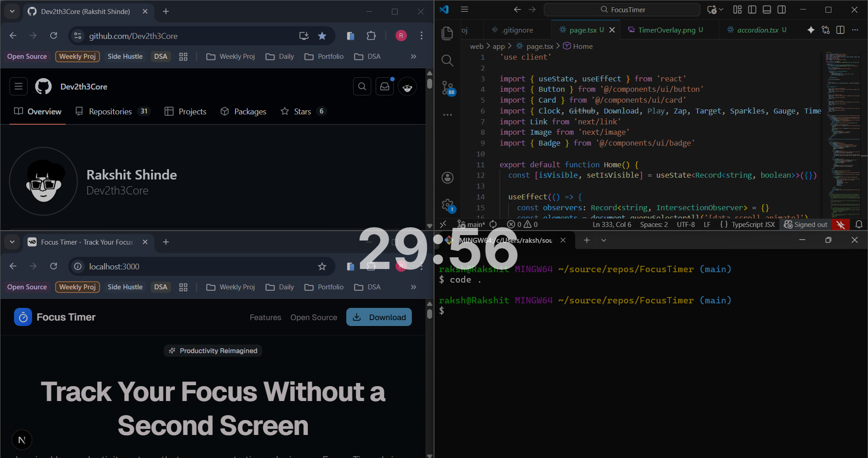
Task: Switch to the TimerOverlay.png editor tab
Action: point(665,30)
